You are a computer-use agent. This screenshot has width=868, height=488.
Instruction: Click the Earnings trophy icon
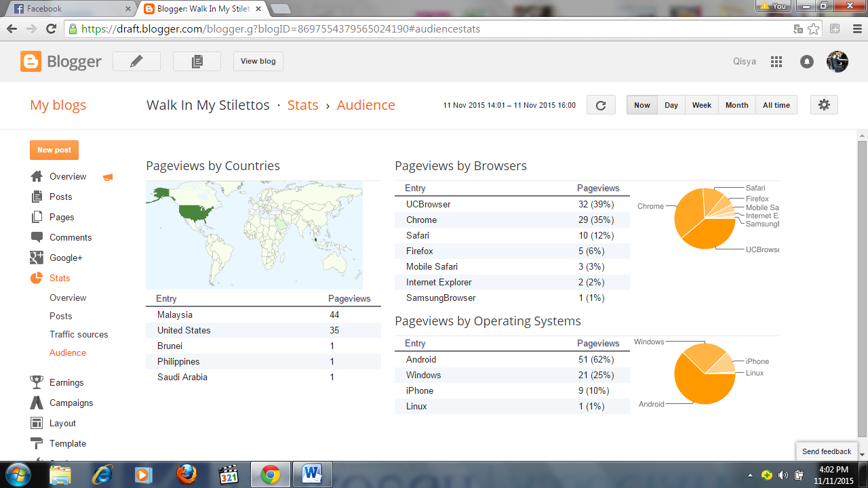pos(37,382)
